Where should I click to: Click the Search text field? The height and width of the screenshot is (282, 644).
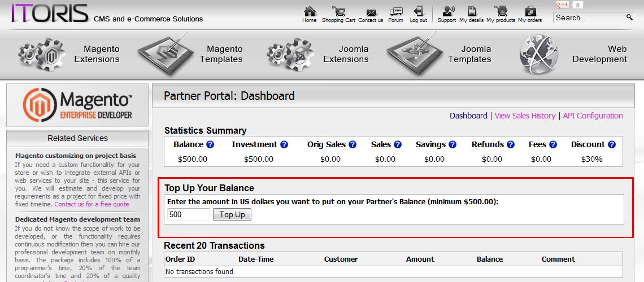click(589, 17)
